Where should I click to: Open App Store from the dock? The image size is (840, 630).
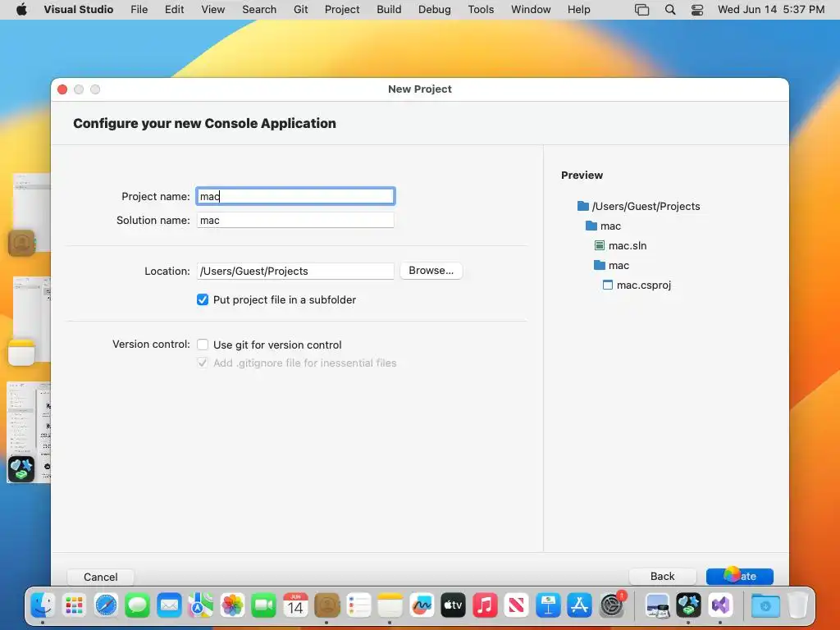tap(580, 606)
